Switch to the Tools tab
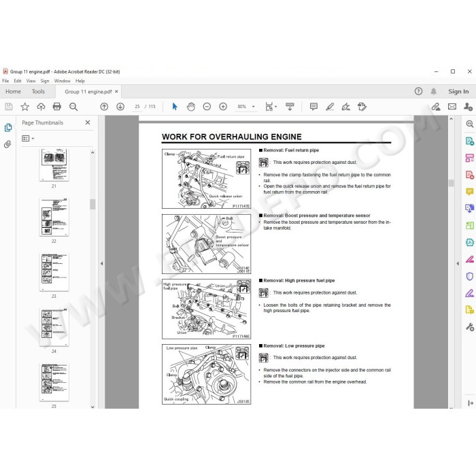This screenshot has width=476, height=476. (x=38, y=91)
